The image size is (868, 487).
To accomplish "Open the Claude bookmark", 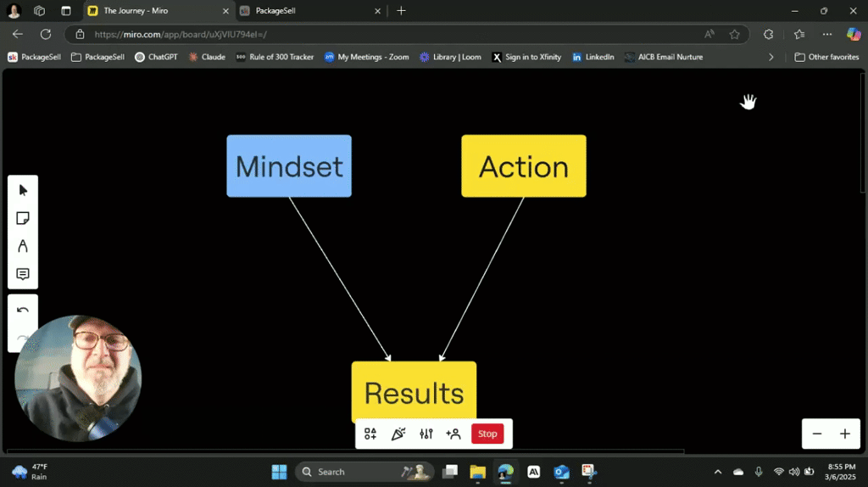I will [x=207, y=57].
